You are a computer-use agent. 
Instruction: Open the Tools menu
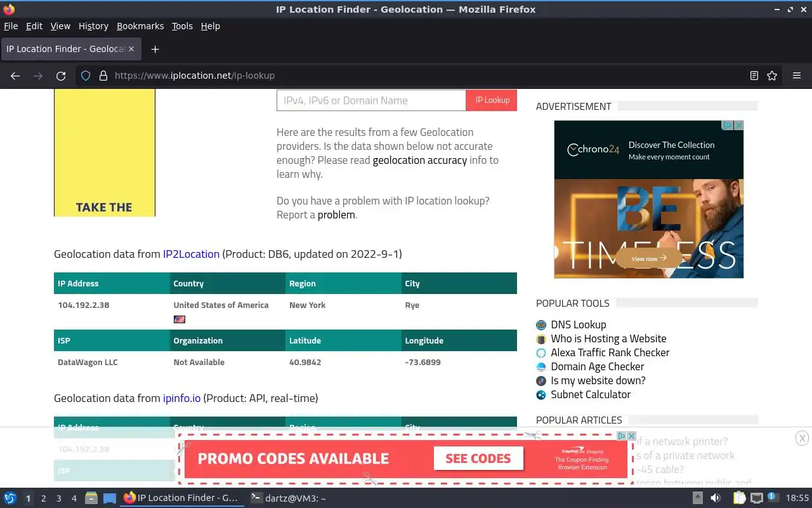(x=182, y=26)
